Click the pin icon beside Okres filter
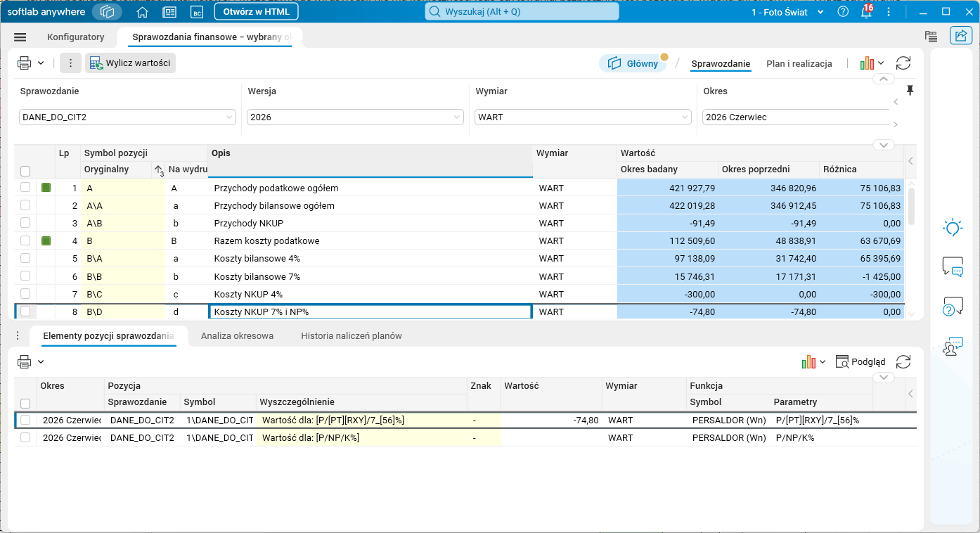Image resolution: width=980 pixels, height=533 pixels. click(910, 91)
